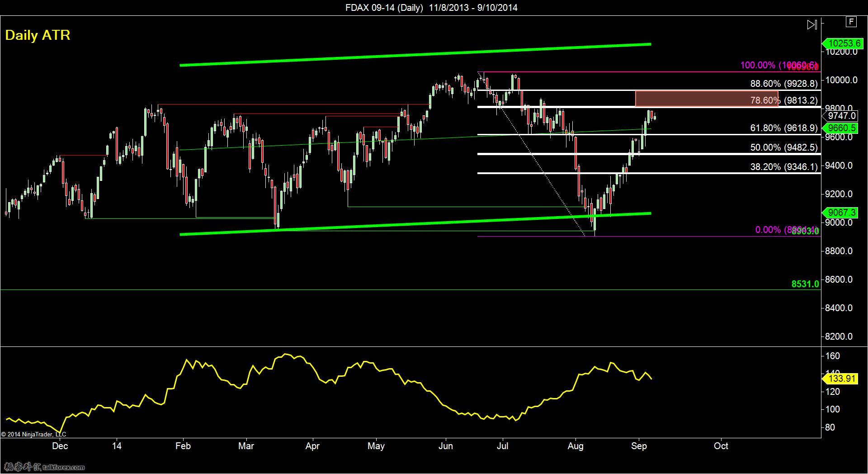Screen dimensions: 868x474
Task: Click the Jul label on time axis
Action: coord(502,446)
